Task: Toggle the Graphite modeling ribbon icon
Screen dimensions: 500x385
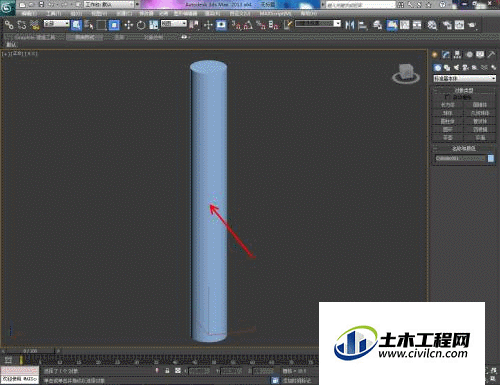Action: click(x=392, y=25)
